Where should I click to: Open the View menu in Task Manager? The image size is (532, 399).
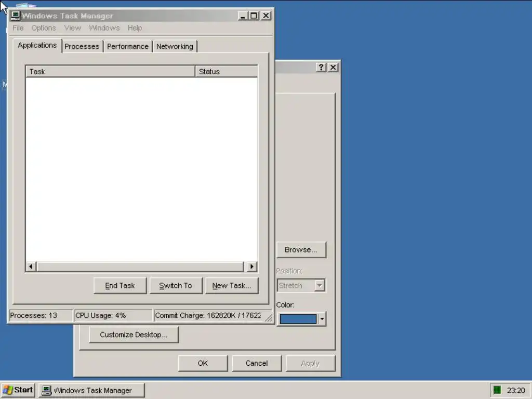[73, 28]
